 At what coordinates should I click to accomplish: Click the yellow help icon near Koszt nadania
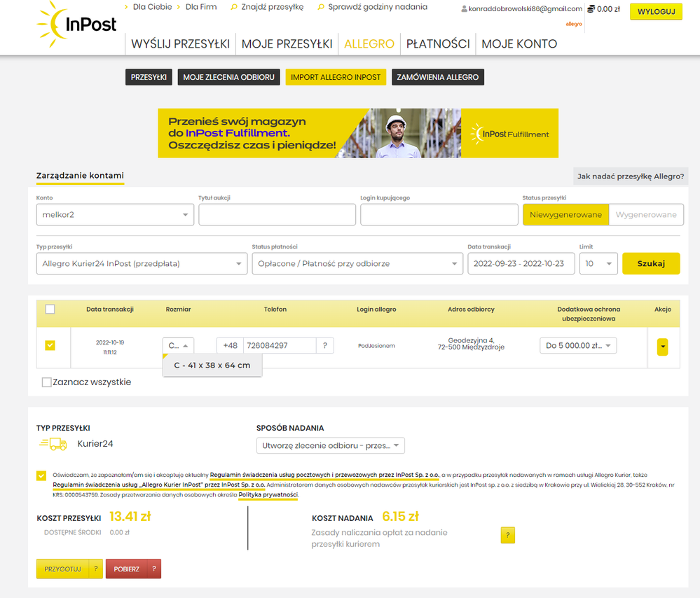pyautogui.click(x=507, y=535)
